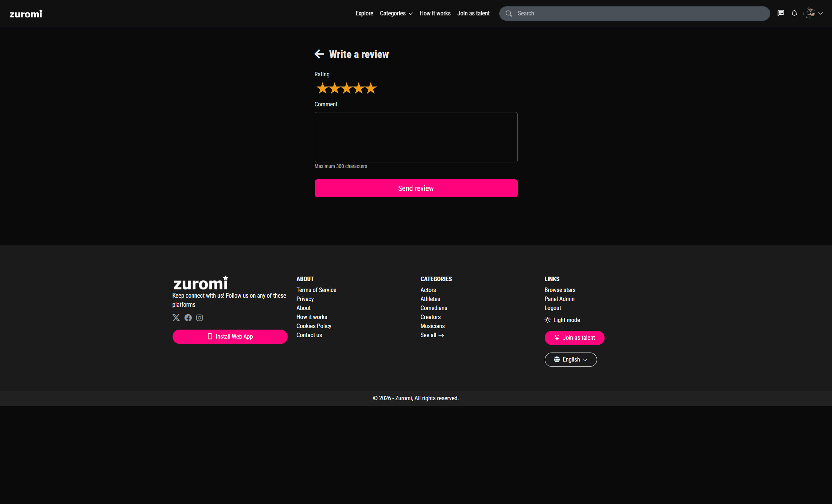Go to Explore in top navigation
Viewport: 832px width, 504px height.
(x=364, y=13)
